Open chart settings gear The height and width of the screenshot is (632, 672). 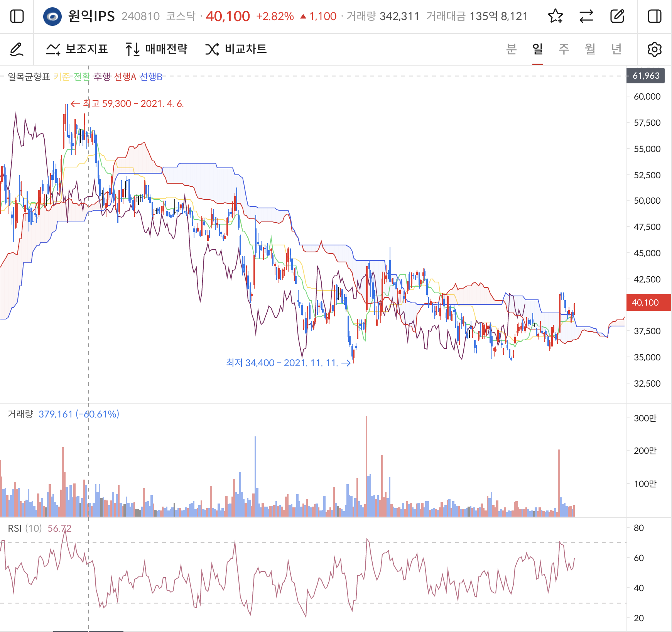[x=655, y=49]
